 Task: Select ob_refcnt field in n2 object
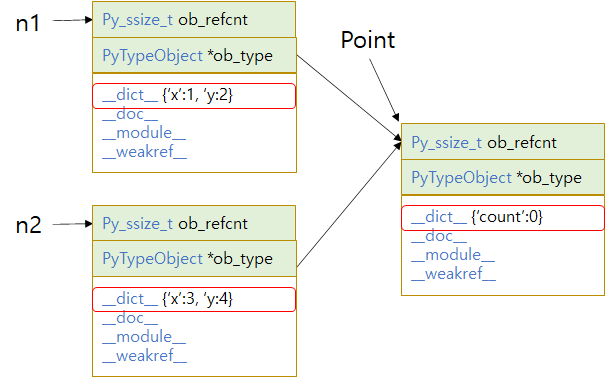pos(194,223)
